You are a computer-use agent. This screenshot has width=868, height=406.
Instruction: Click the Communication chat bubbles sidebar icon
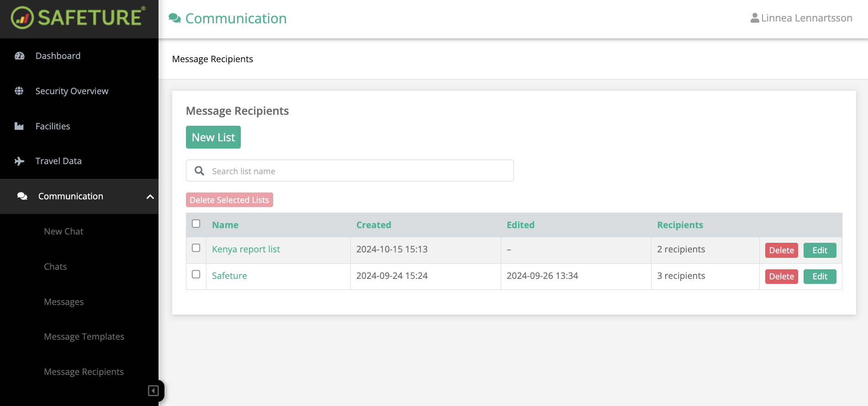coord(22,196)
